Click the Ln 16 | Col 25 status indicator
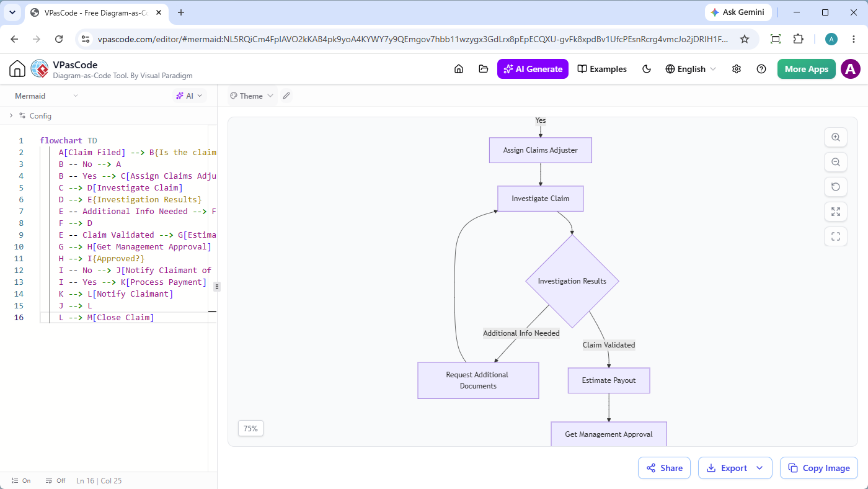This screenshot has height=489, width=868. (99, 480)
